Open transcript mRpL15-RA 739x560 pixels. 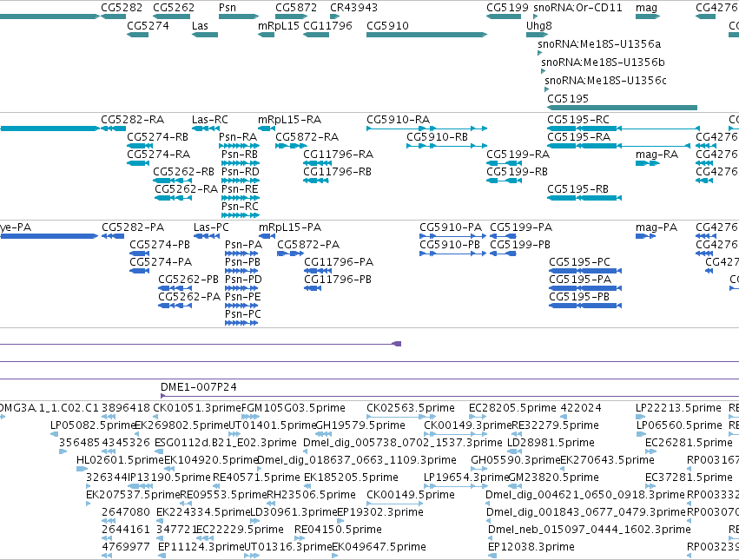point(267,128)
